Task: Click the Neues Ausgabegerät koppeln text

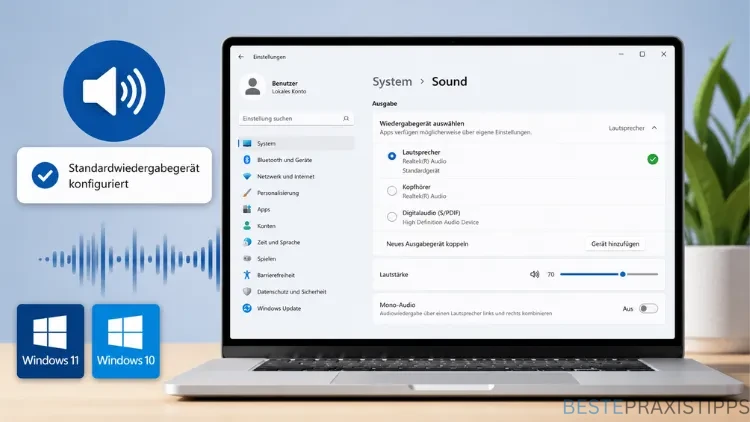Action: click(427, 244)
